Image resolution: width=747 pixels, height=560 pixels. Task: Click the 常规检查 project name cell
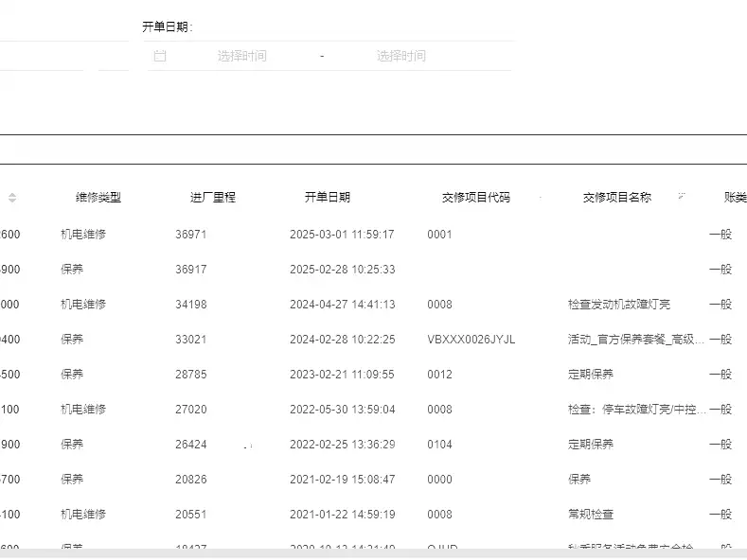click(590, 515)
